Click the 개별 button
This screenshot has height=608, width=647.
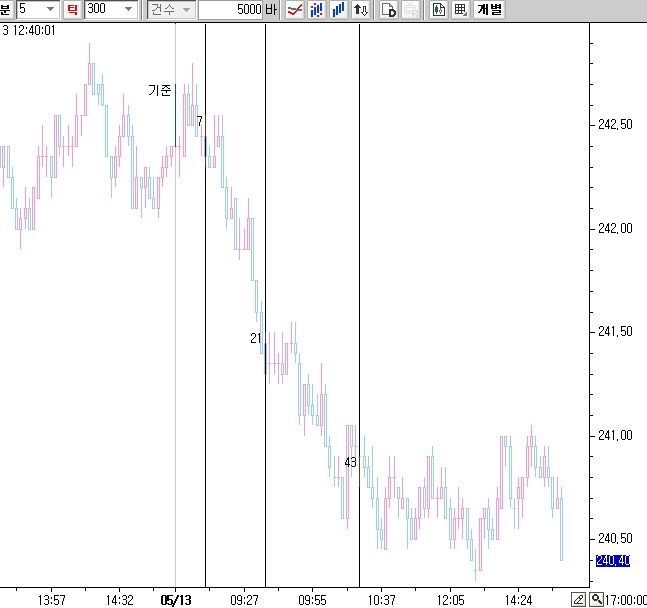tap(489, 9)
